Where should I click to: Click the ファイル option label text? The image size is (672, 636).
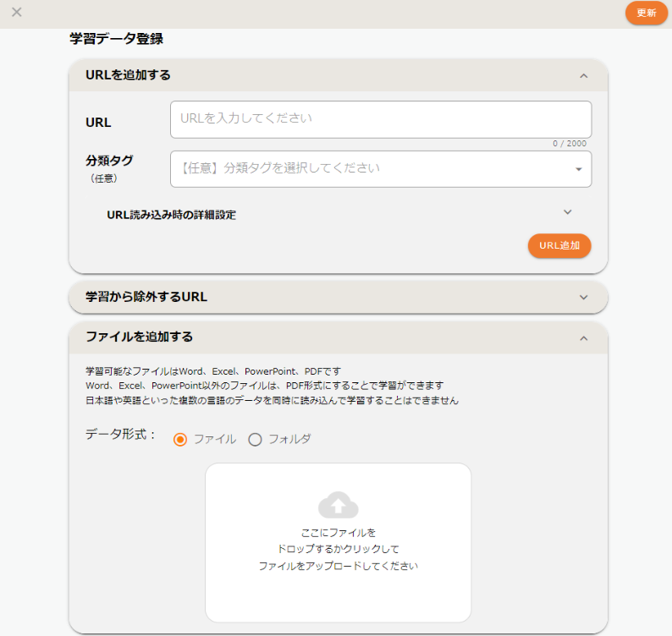click(x=214, y=440)
